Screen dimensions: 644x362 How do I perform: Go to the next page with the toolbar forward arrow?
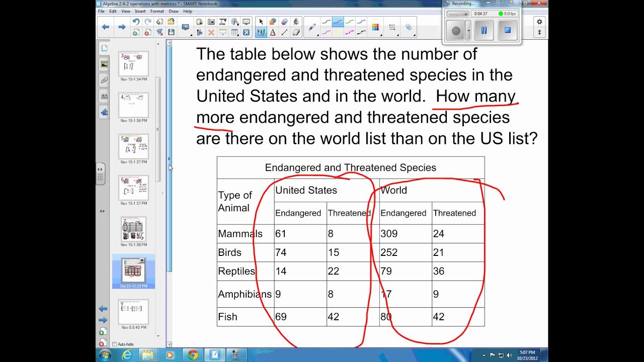click(x=122, y=27)
